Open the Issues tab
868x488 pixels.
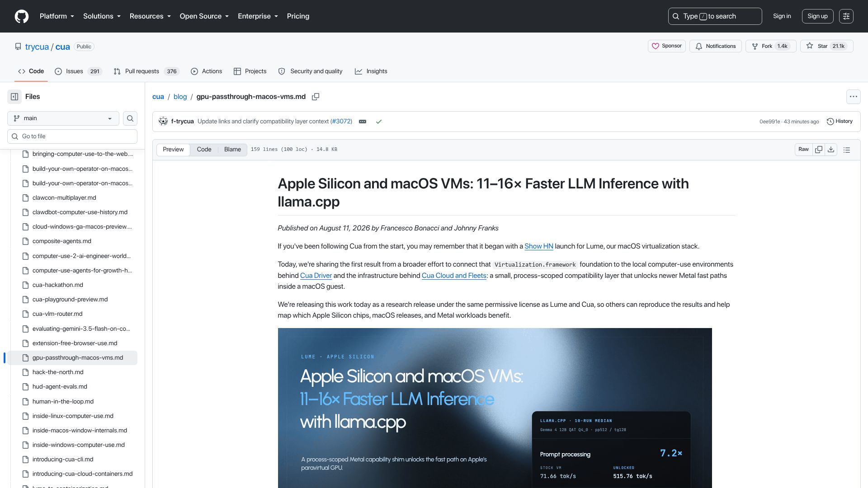(79, 71)
